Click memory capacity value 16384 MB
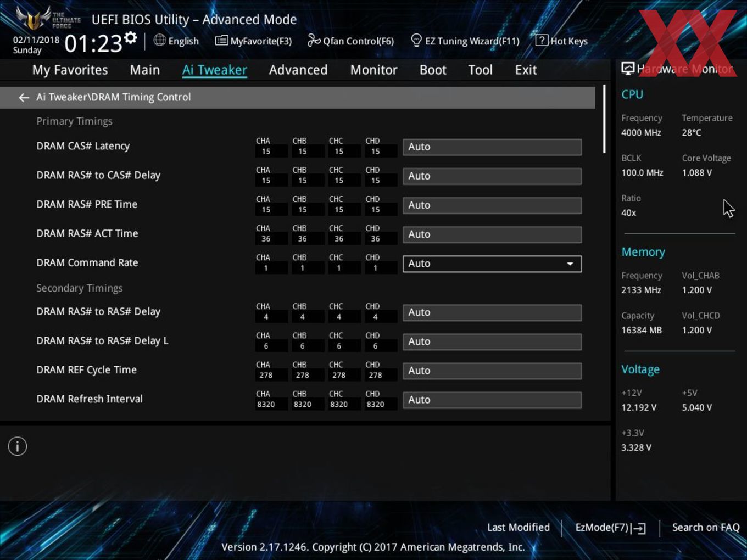The image size is (747, 560). [642, 330]
